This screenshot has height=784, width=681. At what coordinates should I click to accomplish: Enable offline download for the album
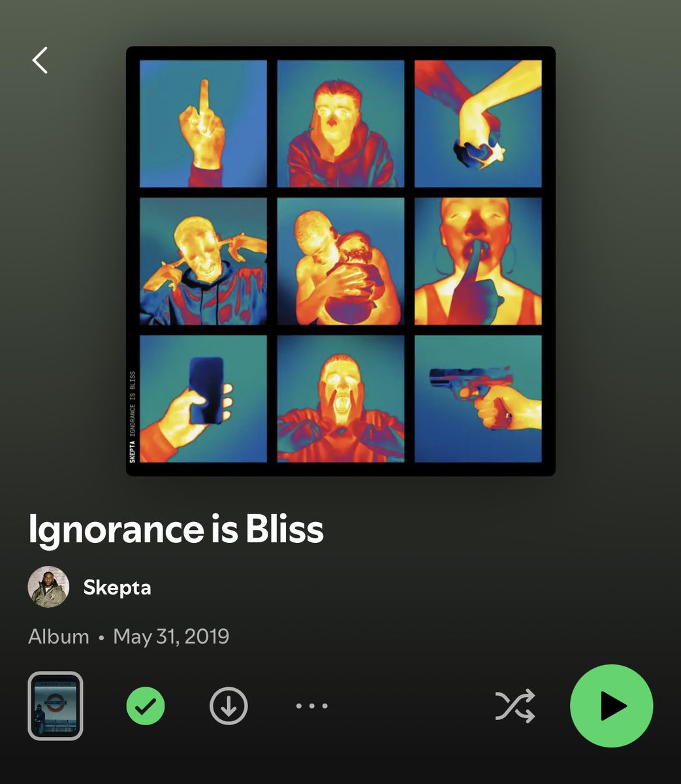[x=227, y=705]
